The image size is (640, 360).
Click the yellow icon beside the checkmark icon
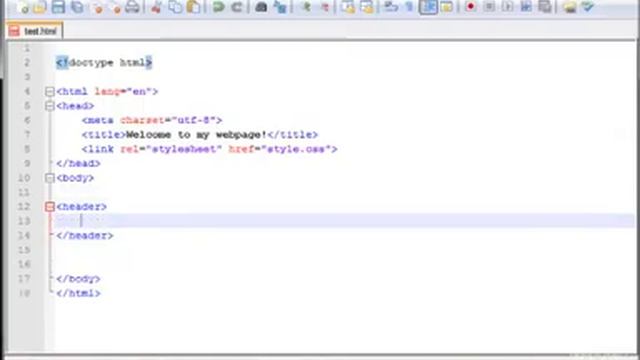click(x=569, y=7)
